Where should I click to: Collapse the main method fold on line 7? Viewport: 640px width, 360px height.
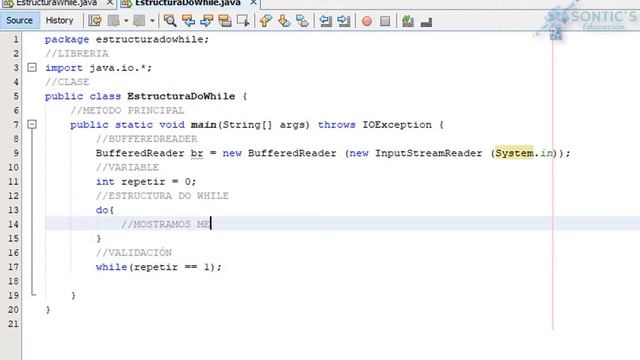pos(32,124)
